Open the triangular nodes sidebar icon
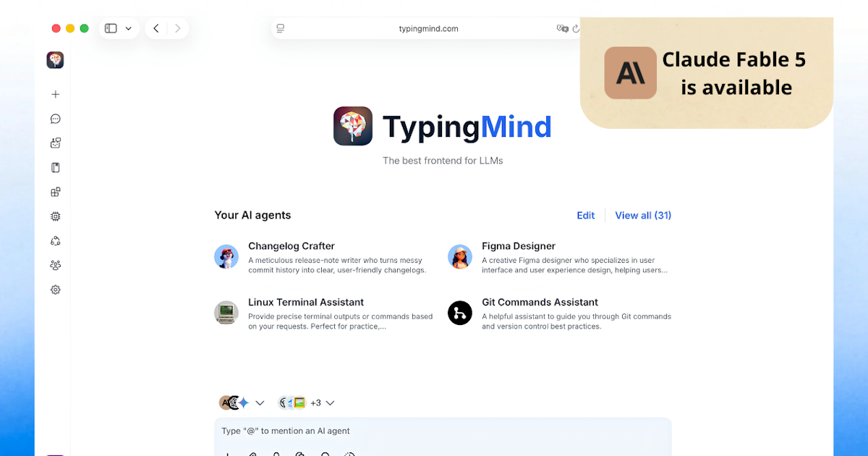The height and width of the screenshot is (456, 868). [55, 240]
